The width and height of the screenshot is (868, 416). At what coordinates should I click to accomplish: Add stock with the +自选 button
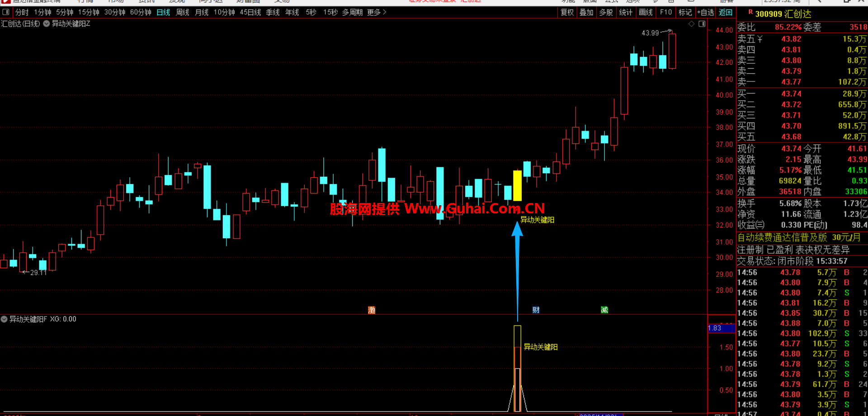point(705,12)
